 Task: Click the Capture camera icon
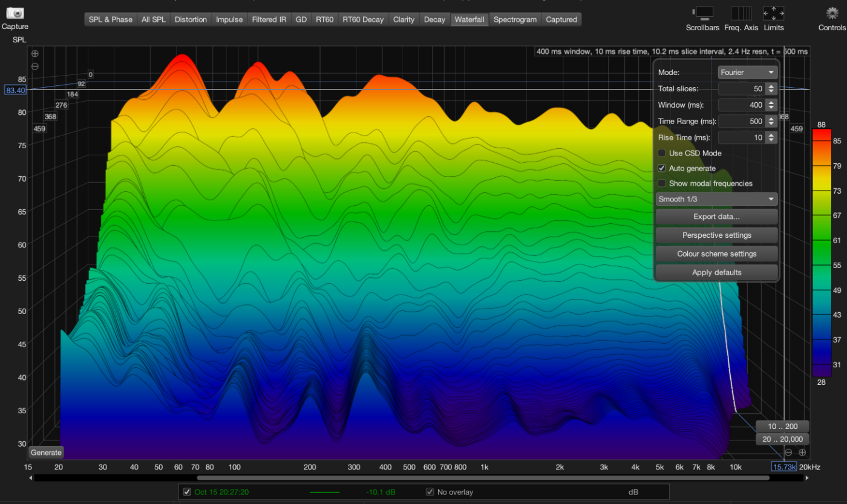tap(15, 13)
